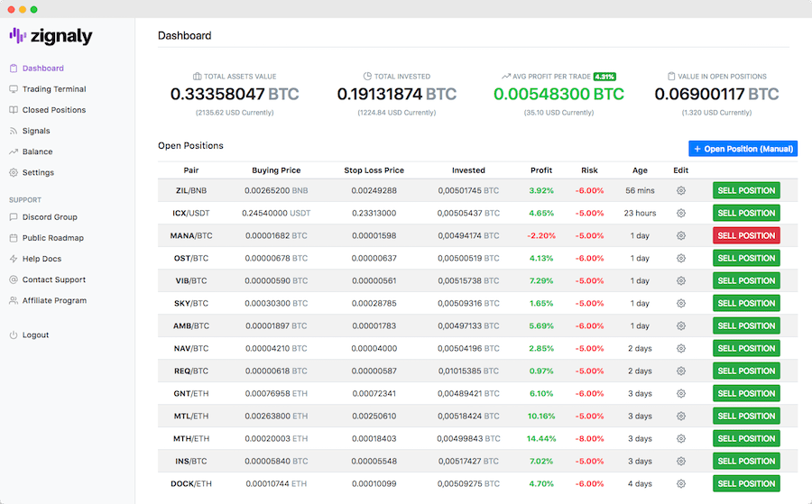Screen dimensions: 812x504
Task: Click Open Position (Manual) button
Action: tap(743, 149)
